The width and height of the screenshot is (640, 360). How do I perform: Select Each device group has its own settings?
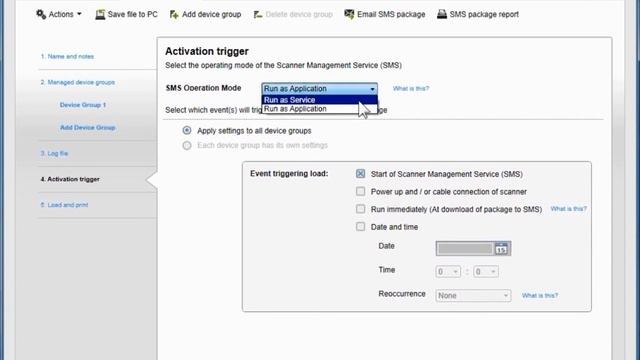coord(187,145)
